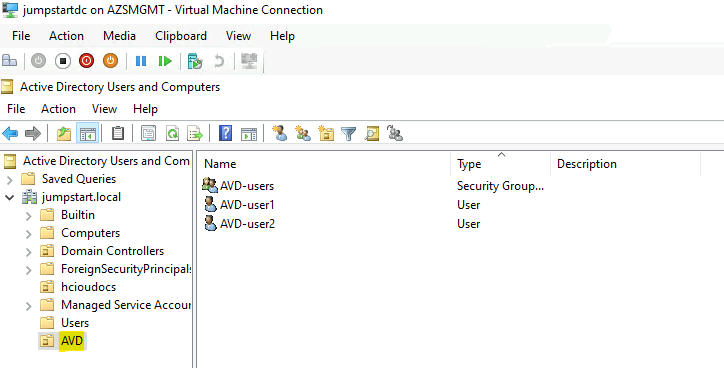Open the ADUC Action menu
Screen dimensions: 724x368
(58, 109)
